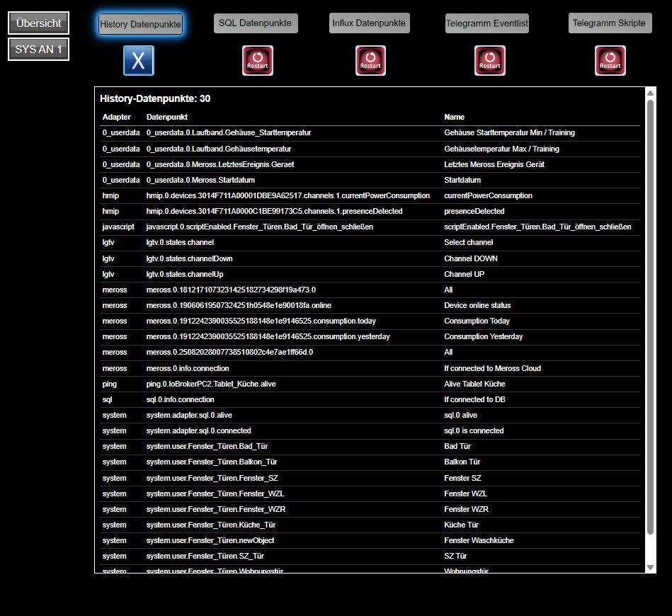Click Restart icon under Influx Datenpunkte
Viewport: 672px width, 616px height.
coord(371,60)
